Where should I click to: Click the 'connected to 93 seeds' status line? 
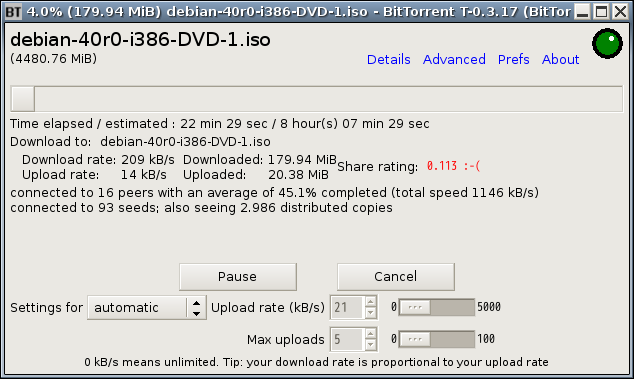(201, 208)
